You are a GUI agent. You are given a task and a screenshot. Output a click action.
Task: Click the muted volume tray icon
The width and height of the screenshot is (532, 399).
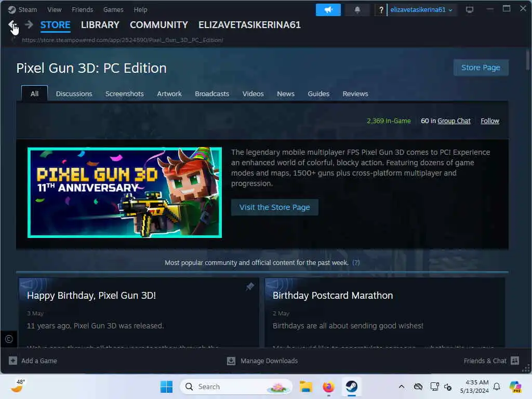click(x=448, y=387)
